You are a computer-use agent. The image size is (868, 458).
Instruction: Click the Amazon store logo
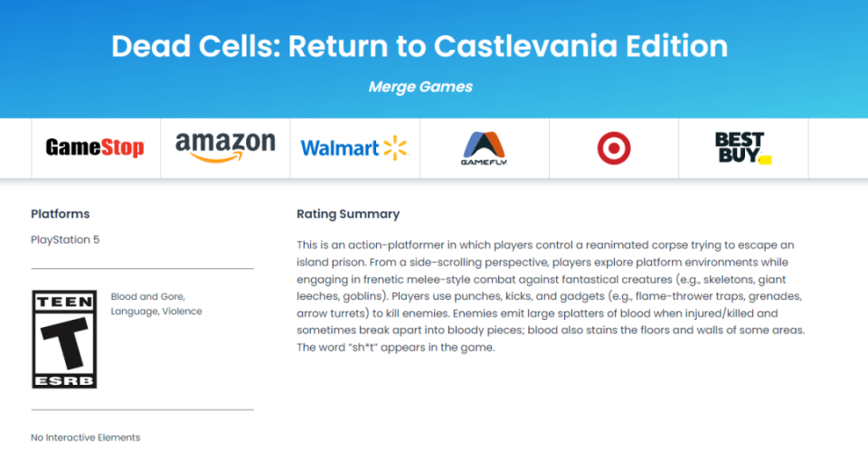point(225,147)
